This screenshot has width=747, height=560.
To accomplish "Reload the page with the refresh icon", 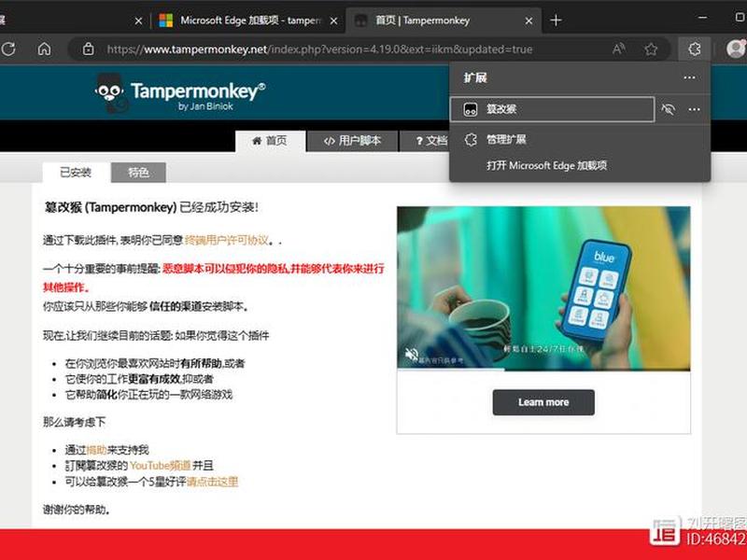I will point(8,49).
